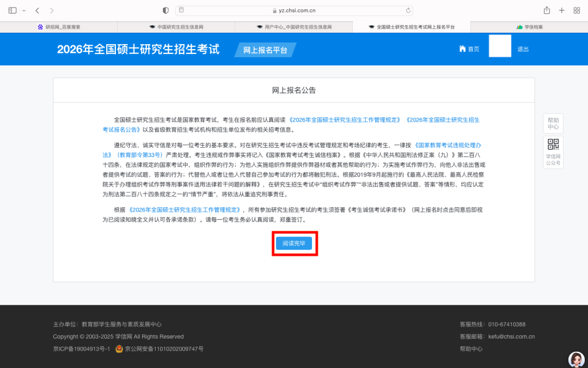Click the blue 阅读完毕 button
This screenshot has width=588, height=368.
[294, 243]
